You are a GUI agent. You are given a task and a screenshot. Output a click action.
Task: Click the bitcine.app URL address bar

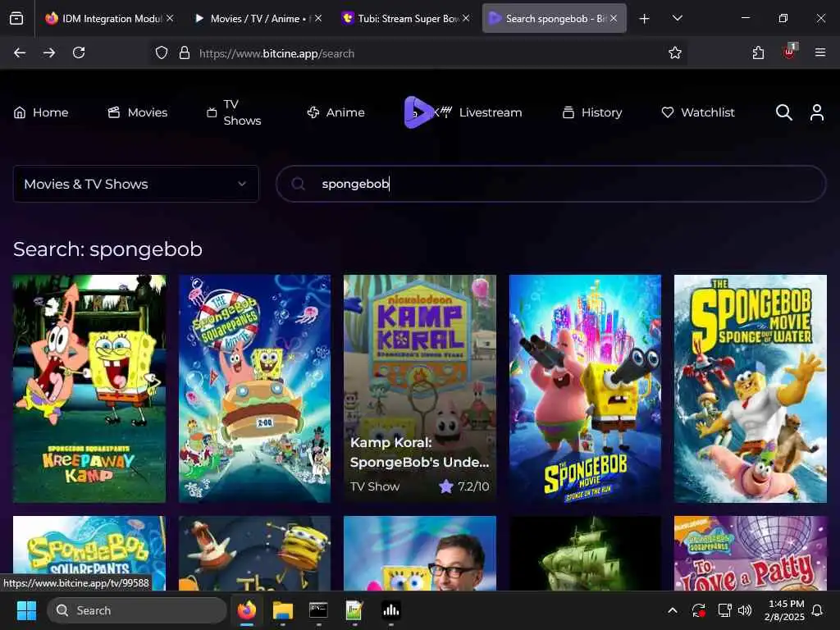pos(418,53)
